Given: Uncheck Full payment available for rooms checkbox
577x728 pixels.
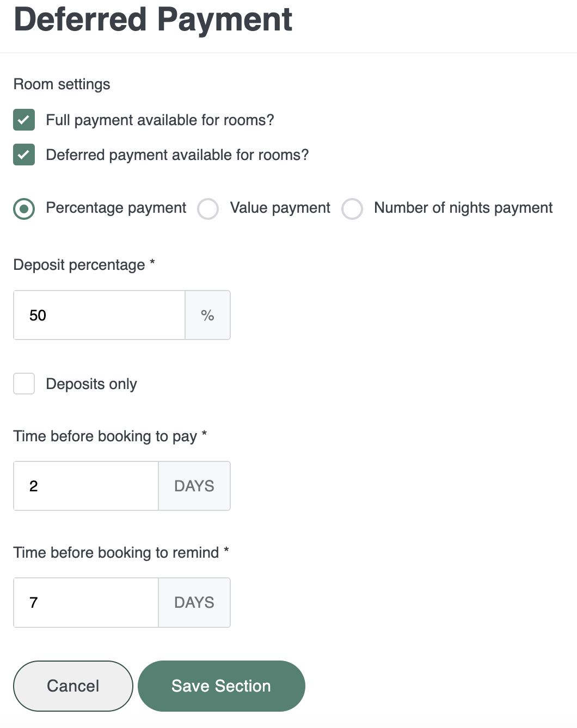Looking at the screenshot, I should click(x=24, y=120).
